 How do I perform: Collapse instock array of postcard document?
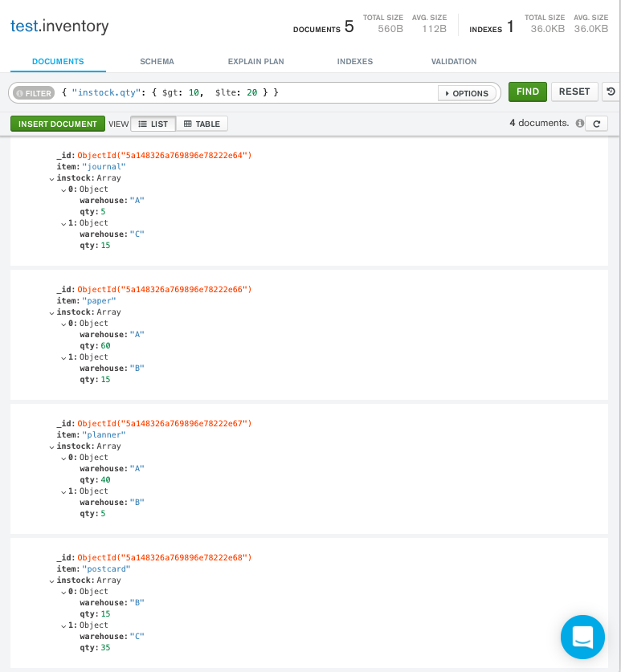52,580
